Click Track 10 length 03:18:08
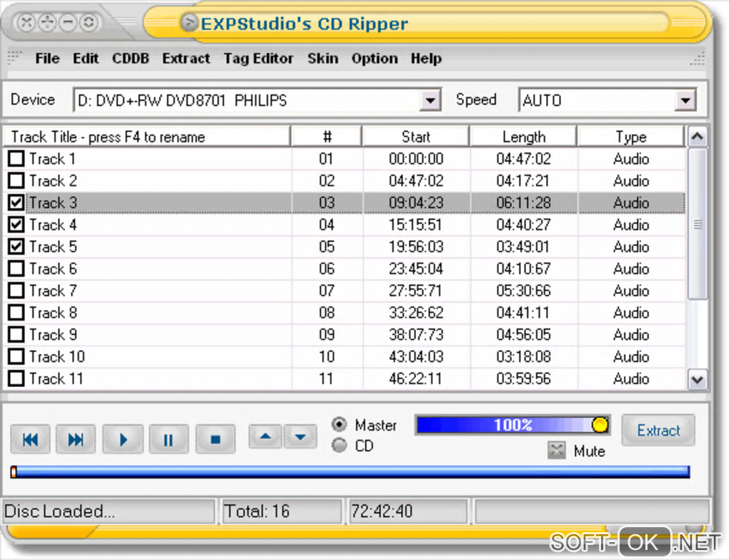729x560 pixels. pyautogui.click(x=523, y=356)
